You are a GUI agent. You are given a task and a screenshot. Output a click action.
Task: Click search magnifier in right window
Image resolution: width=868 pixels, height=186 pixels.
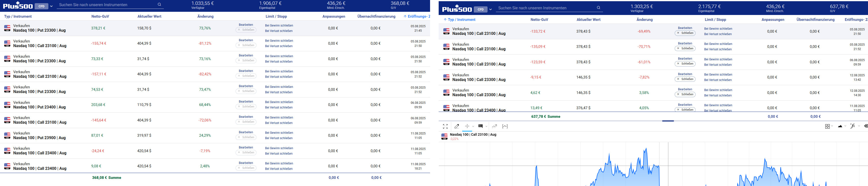pyautogui.click(x=598, y=8)
